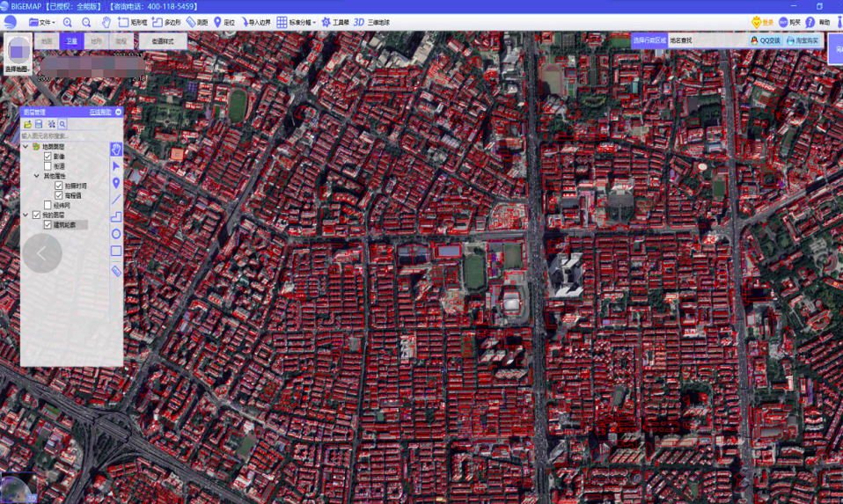Uncheck the 拍摄时间 capture time checkbox
Viewport: 843px width, 504px height.
[59, 186]
